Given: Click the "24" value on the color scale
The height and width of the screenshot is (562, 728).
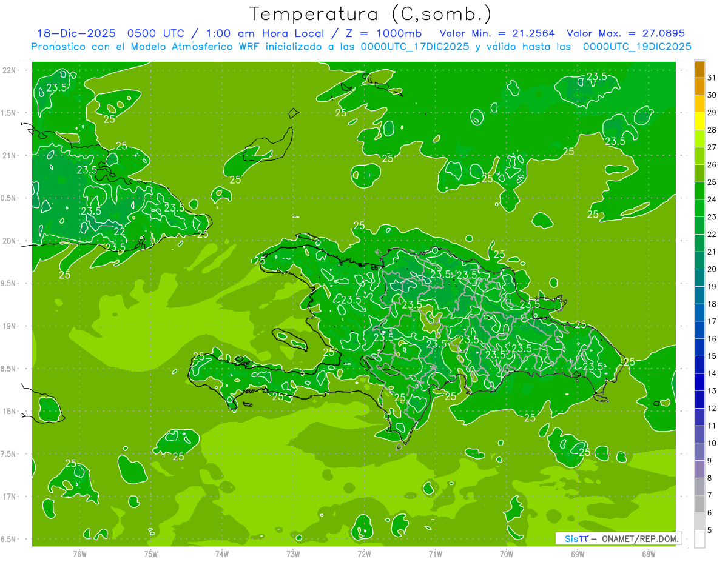Looking at the screenshot, I should pos(712,199).
